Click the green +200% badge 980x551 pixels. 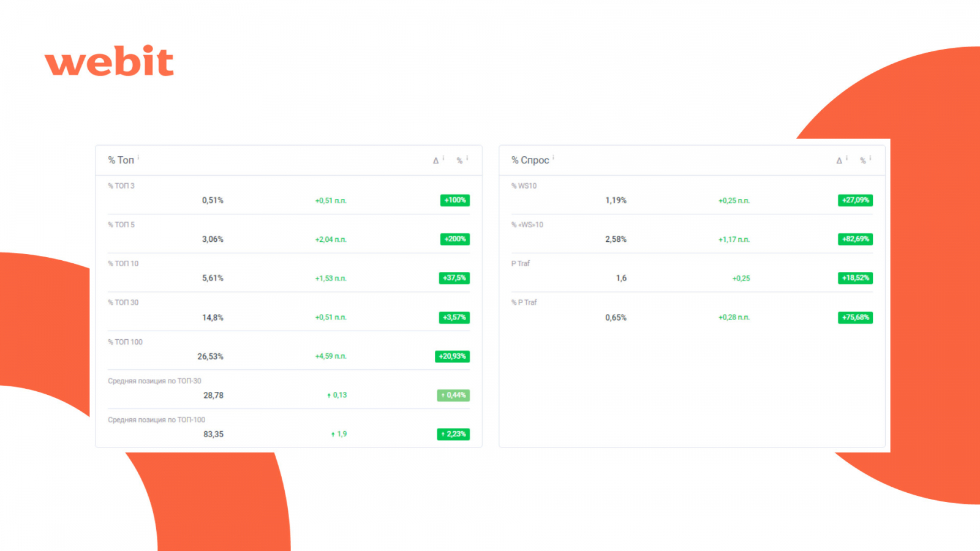(x=455, y=239)
